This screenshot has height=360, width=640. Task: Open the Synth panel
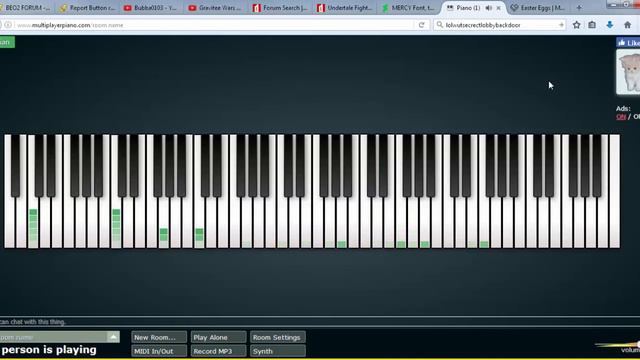[278, 351]
